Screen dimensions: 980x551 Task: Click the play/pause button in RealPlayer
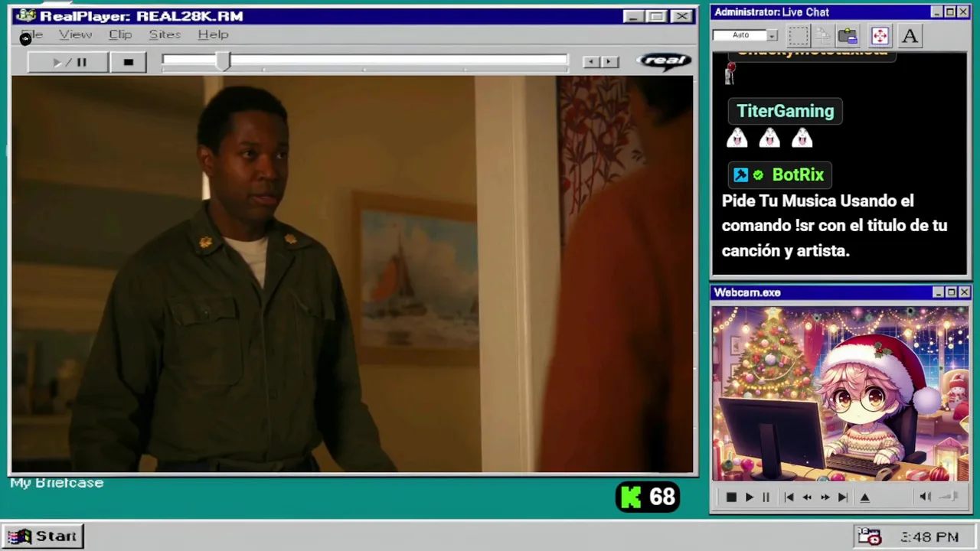[x=67, y=62]
